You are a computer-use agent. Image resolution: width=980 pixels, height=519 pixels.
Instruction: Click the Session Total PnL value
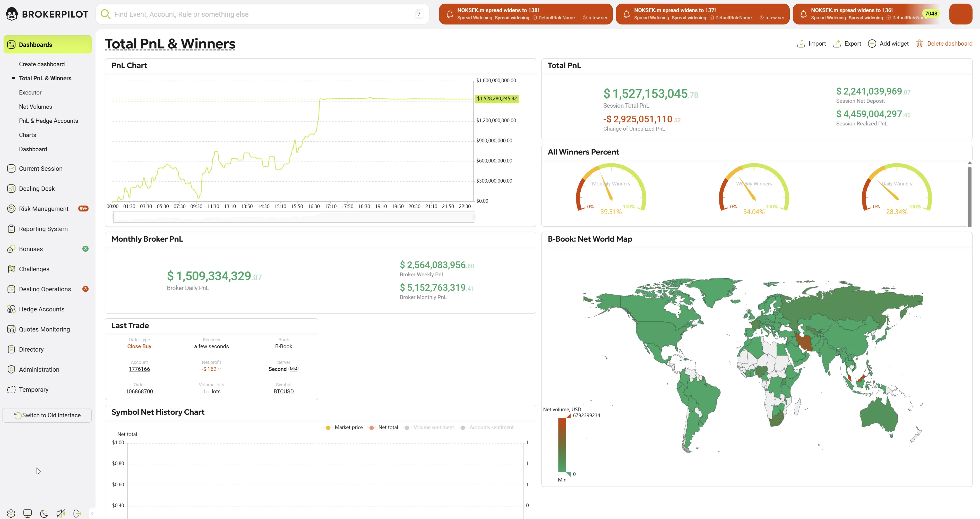650,93
